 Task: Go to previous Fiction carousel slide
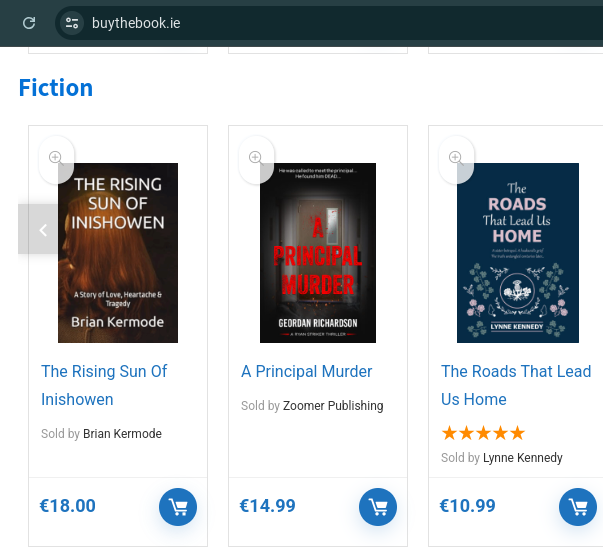click(38, 229)
